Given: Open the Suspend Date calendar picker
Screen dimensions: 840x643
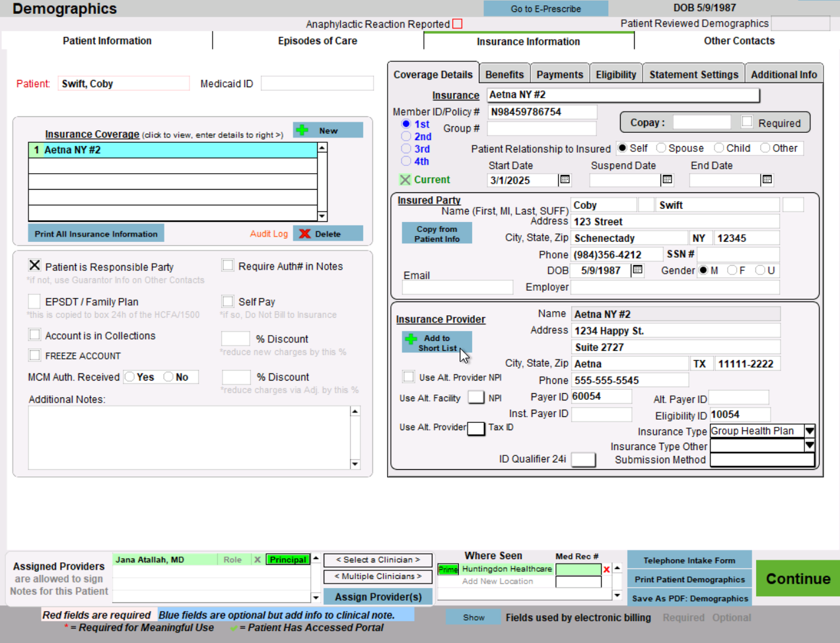Looking at the screenshot, I should point(667,180).
